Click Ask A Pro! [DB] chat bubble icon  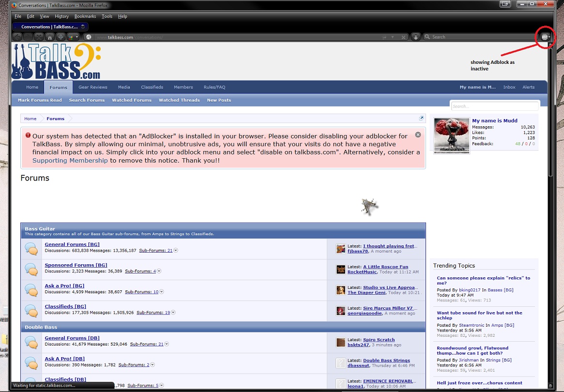[31, 363]
